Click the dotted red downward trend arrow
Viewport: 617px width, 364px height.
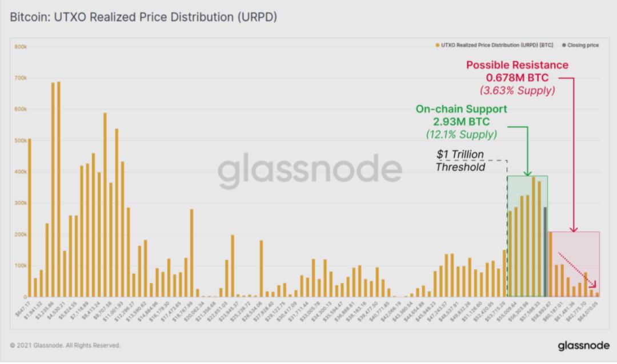click(x=577, y=270)
